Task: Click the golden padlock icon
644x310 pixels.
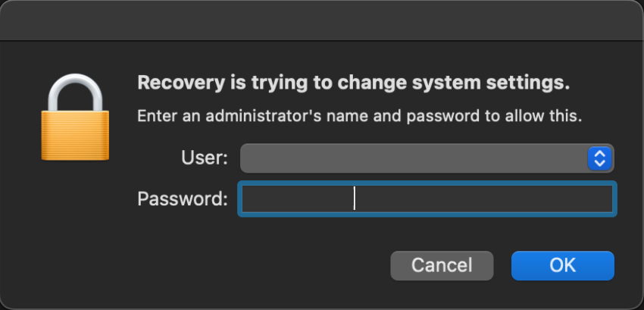Action: pos(74,121)
